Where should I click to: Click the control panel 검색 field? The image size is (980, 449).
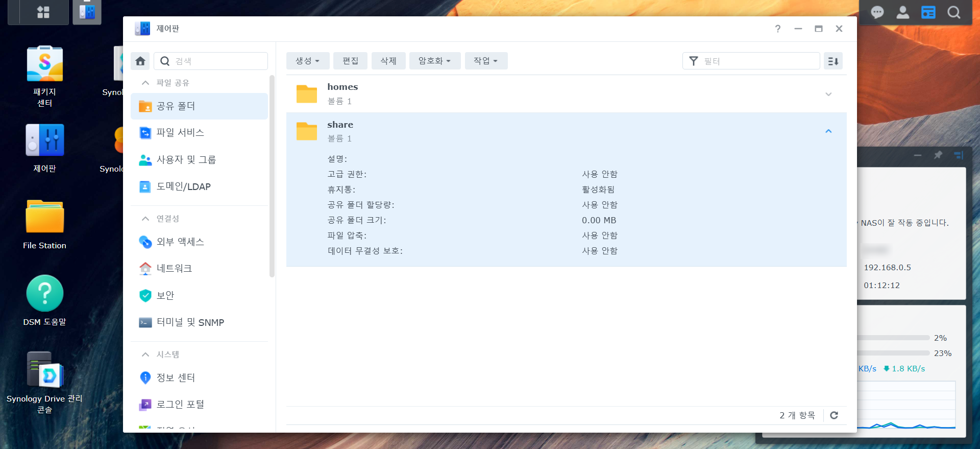pyautogui.click(x=211, y=61)
